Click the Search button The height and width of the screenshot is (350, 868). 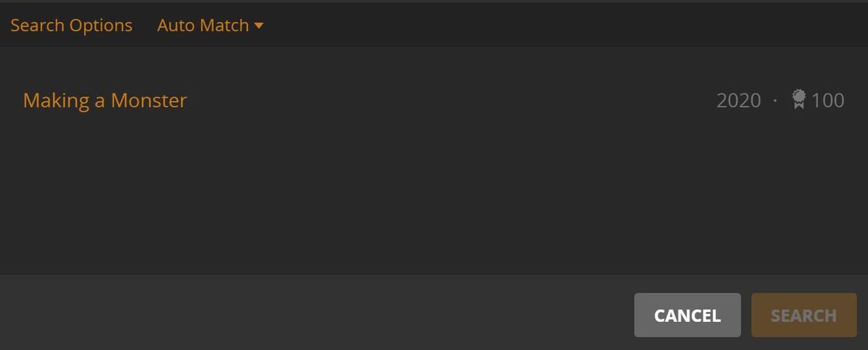click(x=804, y=315)
